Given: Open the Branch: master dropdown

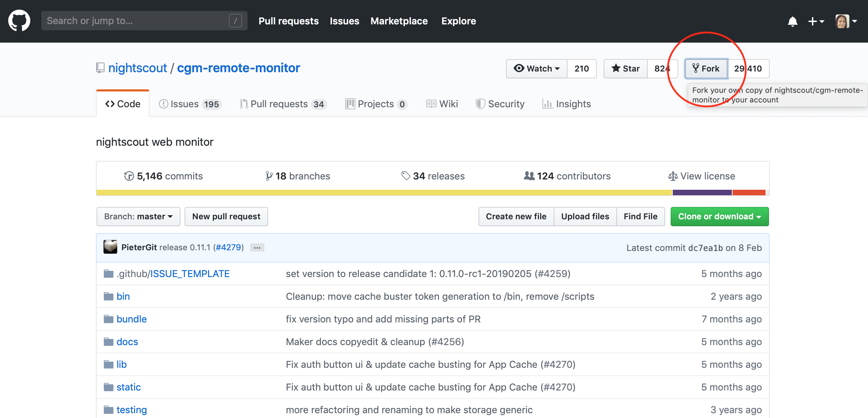Looking at the screenshot, I should [139, 217].
